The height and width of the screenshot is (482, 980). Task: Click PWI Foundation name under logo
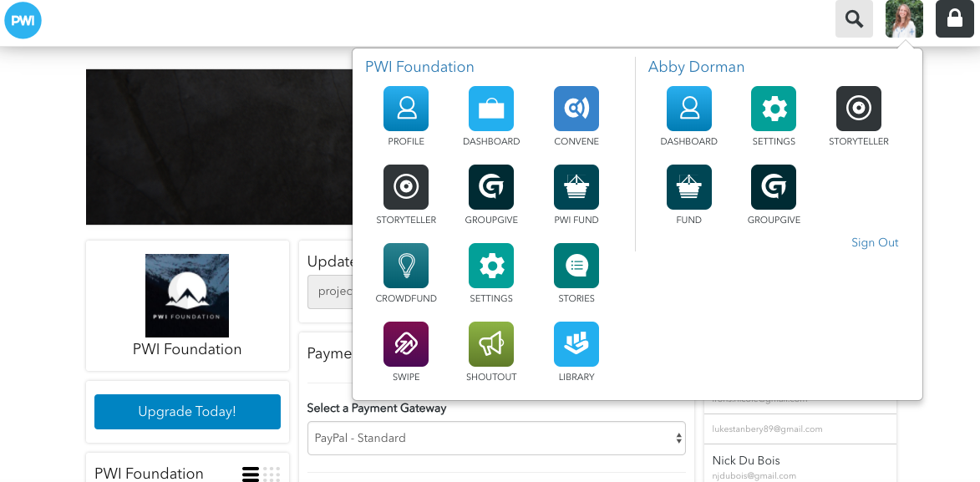click(187, 349)
